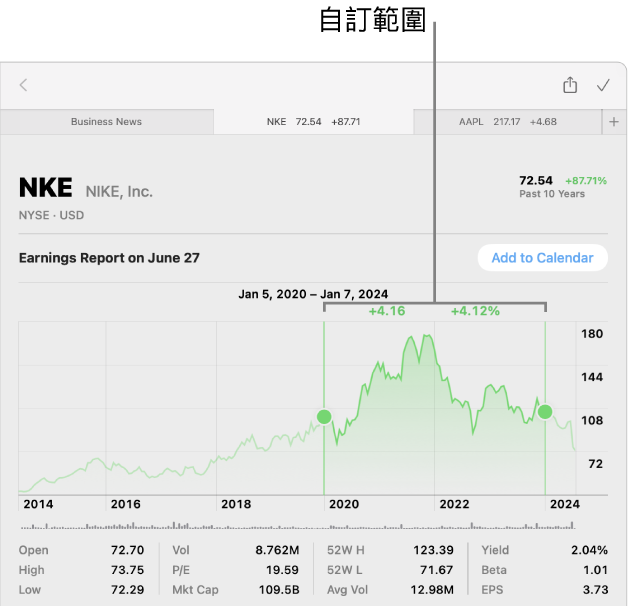Click the 2016 axis label
Image resolution: width=630 pixels, height=606 pixels.
(126, 504)
